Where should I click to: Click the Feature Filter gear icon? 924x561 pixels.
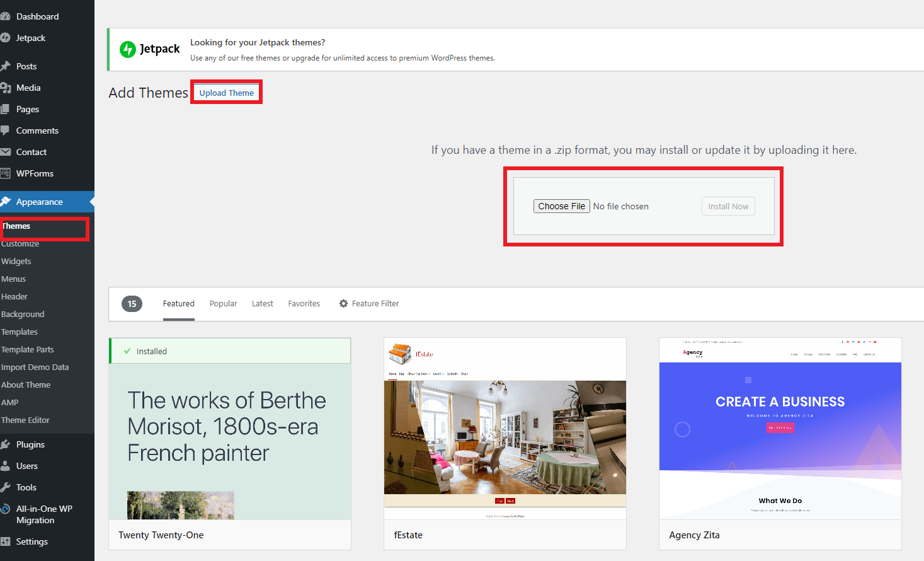[x=343, y=304]
